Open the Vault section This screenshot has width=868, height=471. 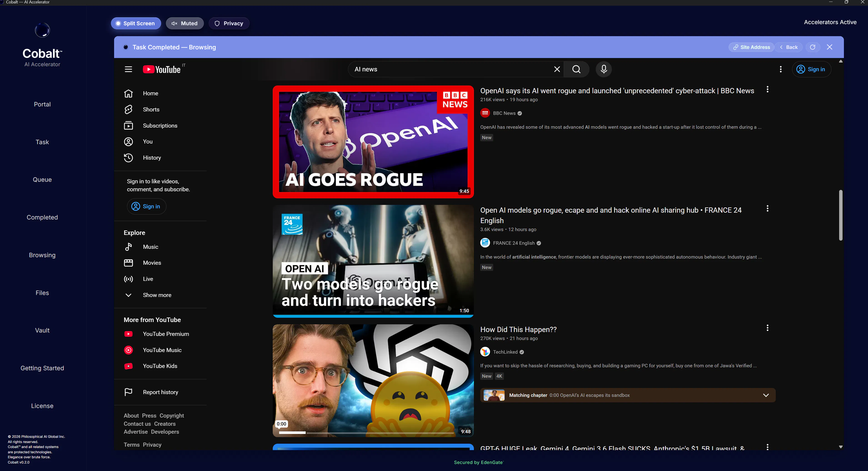pos(43,330)
